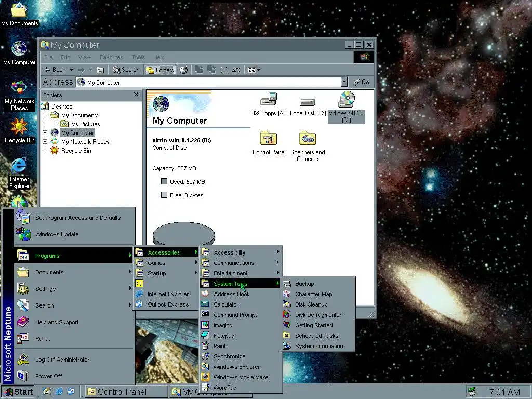Expand the Documents submenu in Start menu
The width and height of the screenshot is (532, 399).
(74, 272)
